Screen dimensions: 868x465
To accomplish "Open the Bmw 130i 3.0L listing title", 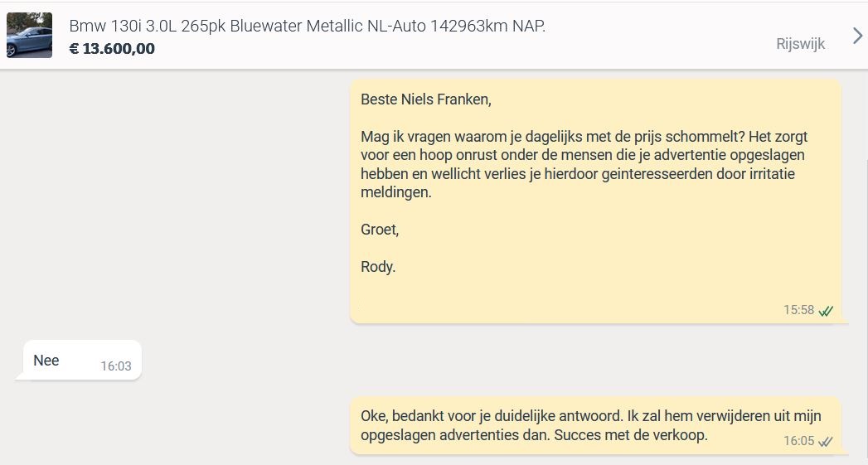I will click(x=308, y=26).
